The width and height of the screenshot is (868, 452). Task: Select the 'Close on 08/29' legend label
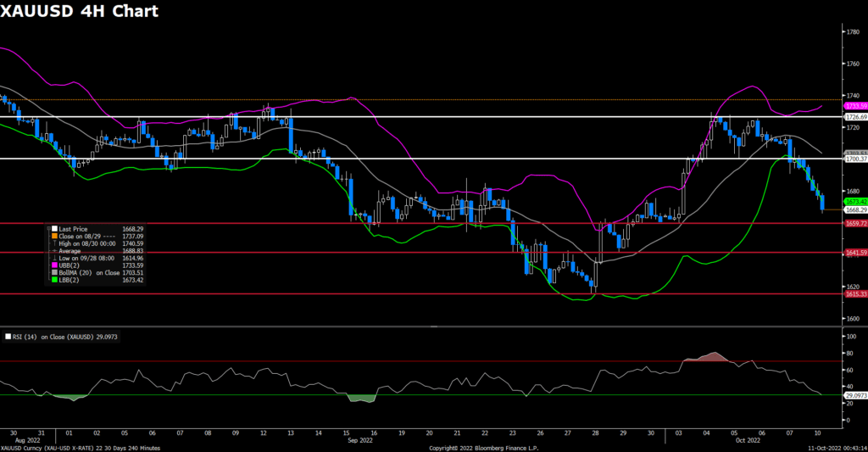(79, 236)
